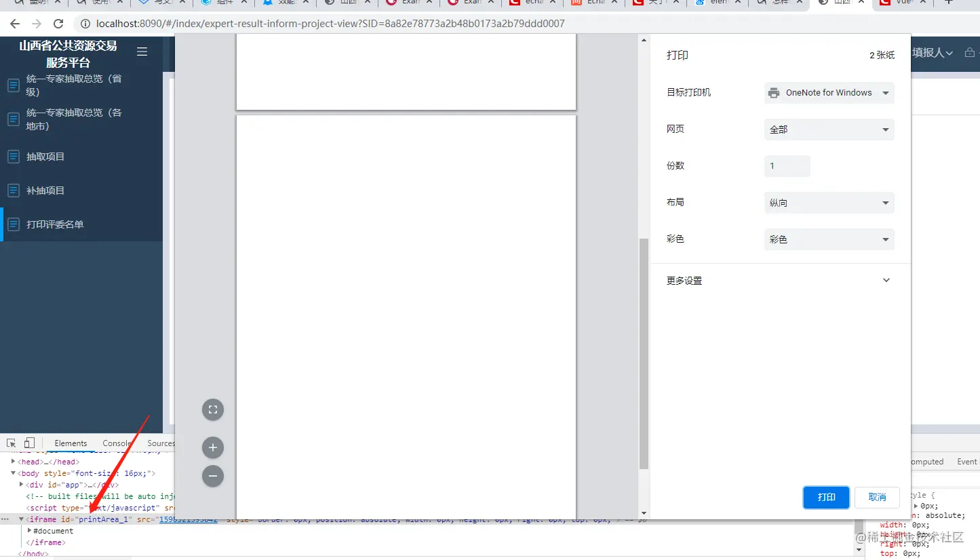980x560 pixels.
Task: Click the closing /iframe tag line
Action: (x=45, y=542)
